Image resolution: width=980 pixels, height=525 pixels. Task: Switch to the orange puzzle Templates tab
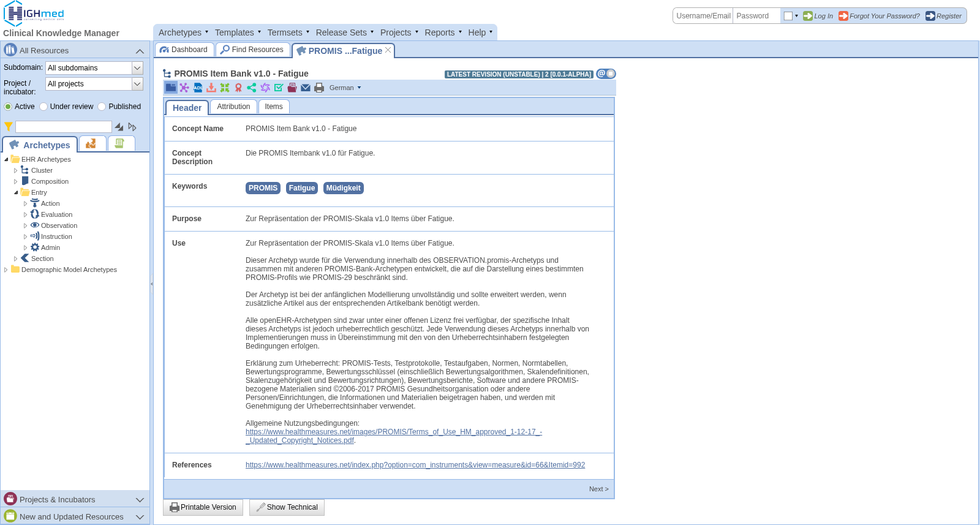click(x=92, y=143)
